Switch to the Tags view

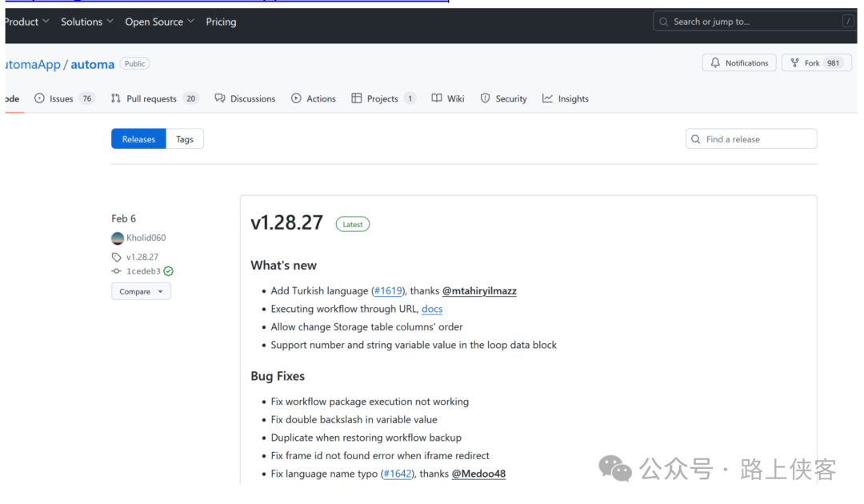tap(185, 139)
